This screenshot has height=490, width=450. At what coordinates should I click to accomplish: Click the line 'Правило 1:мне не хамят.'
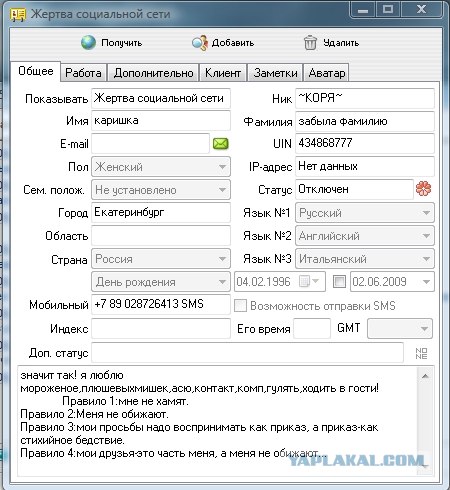(x=126, y=401)
